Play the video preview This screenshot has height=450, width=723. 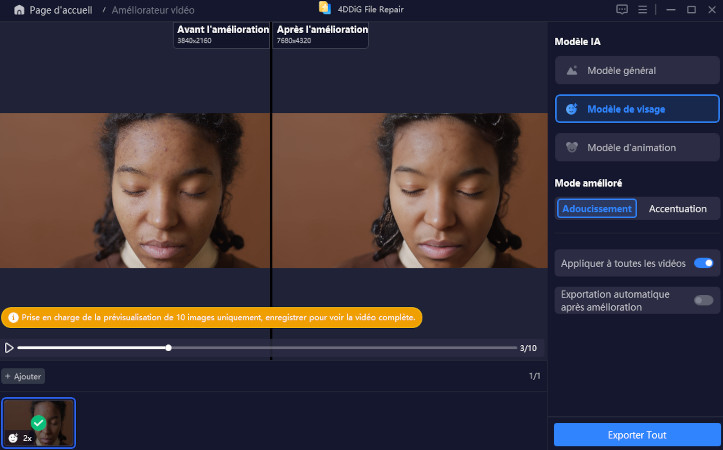point(9,348)
